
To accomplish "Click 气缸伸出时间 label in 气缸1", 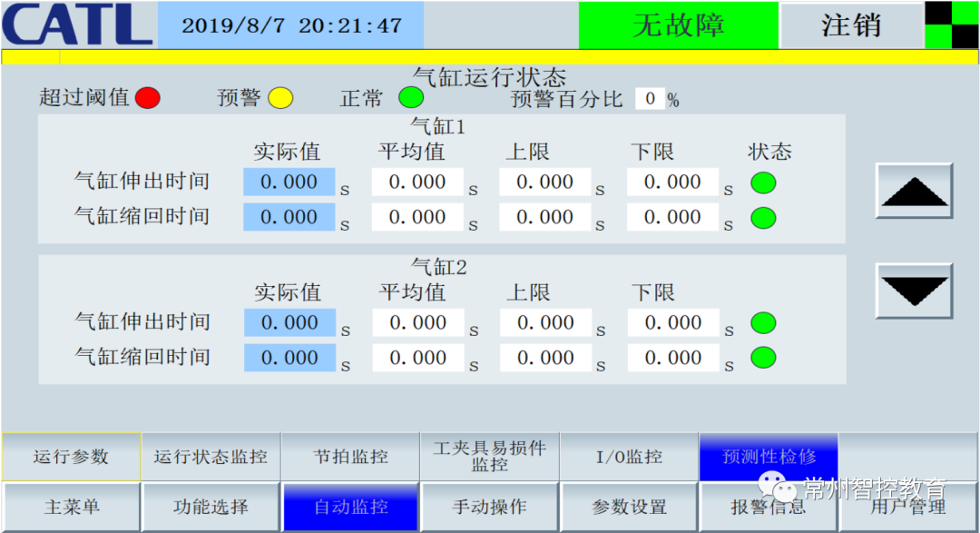I will [x=142, y=182].
